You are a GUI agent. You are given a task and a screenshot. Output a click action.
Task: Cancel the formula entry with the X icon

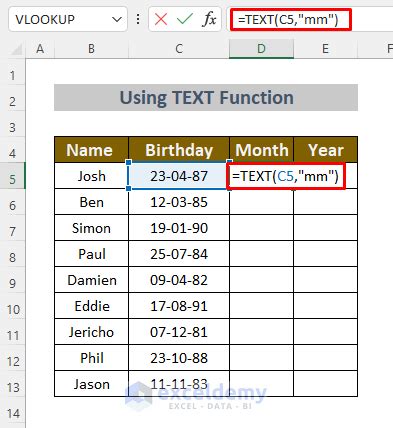click(161, 19)
